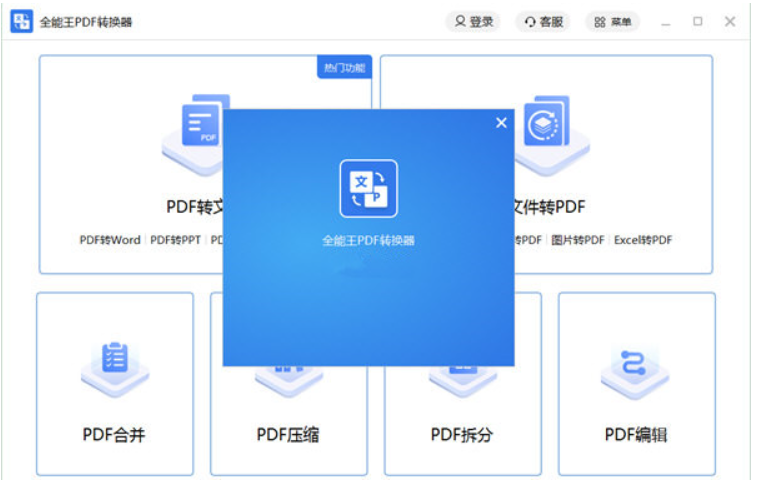The image size is (757, 483).
Task: Click the translate logo in splash popup
Action: [x=368, y=189]
